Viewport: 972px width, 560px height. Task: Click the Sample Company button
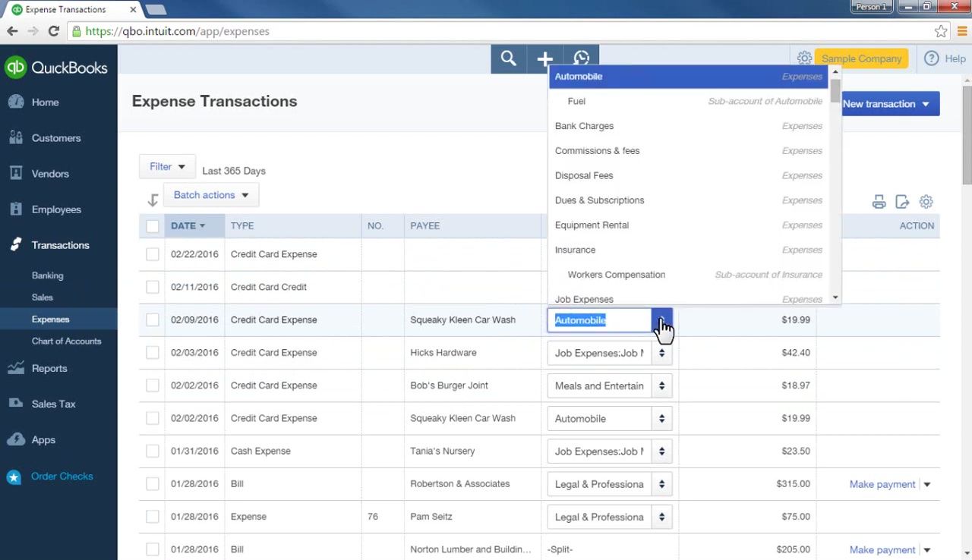(x=861, y=58)
